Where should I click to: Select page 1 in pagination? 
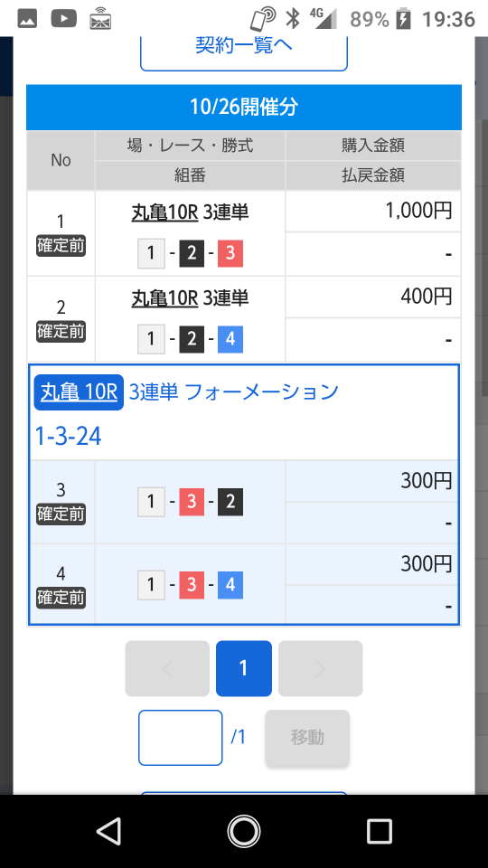click(243, 668)
